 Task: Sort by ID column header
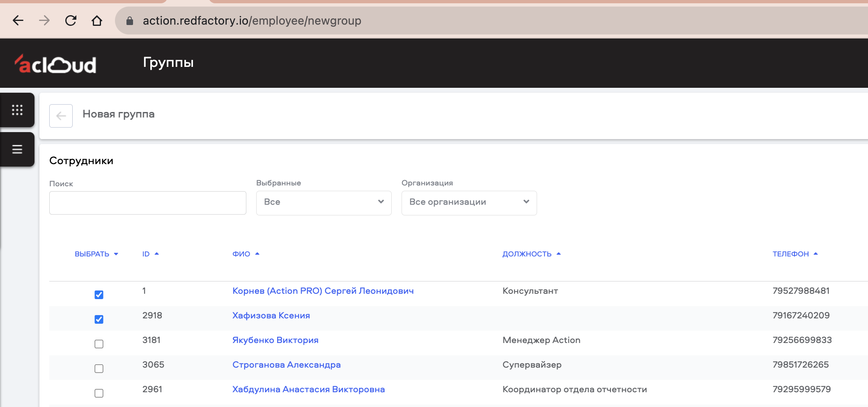tap(150, 254)
